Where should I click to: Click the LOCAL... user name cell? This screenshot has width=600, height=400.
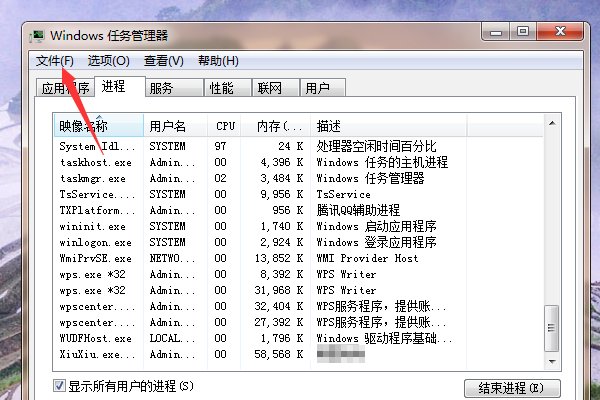(172, 338)
